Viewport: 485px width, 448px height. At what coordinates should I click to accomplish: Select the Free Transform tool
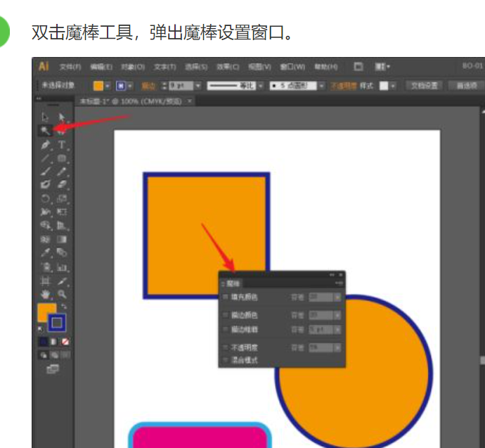pos(62,212)
